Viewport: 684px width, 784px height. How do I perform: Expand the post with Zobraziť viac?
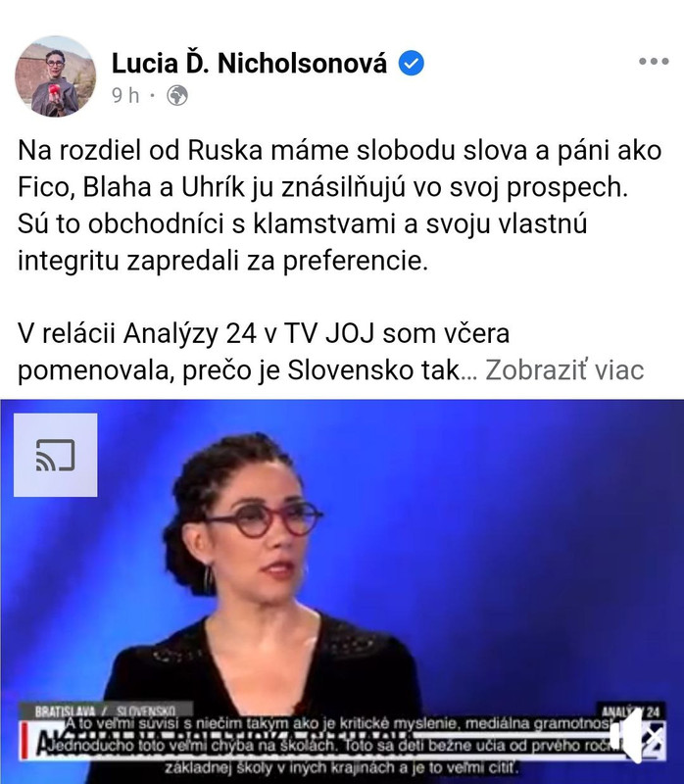[564, 370]
